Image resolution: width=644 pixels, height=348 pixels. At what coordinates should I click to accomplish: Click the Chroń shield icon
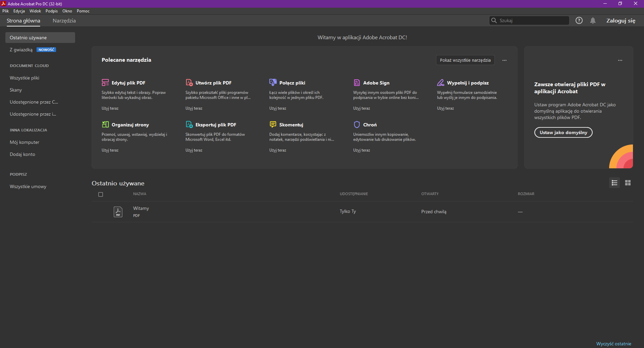click(x=357, y=124)
